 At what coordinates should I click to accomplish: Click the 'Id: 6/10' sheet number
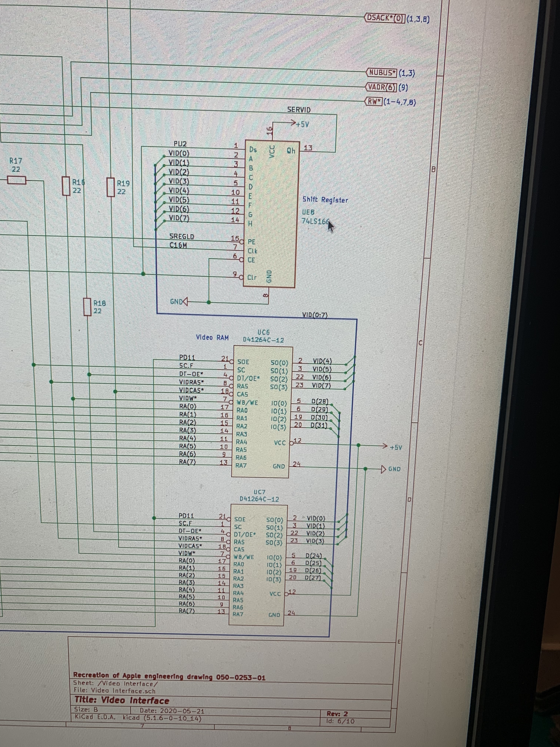[341, 721]
